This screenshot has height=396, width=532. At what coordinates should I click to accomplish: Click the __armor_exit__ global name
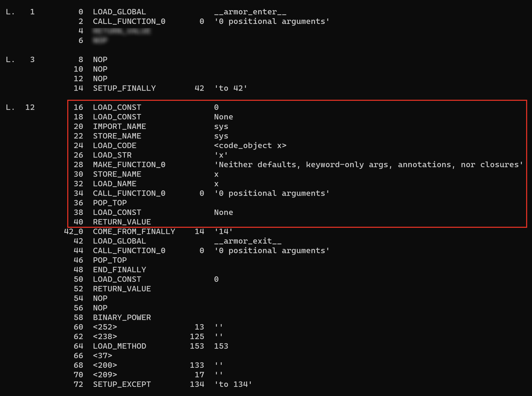(248, 241)
